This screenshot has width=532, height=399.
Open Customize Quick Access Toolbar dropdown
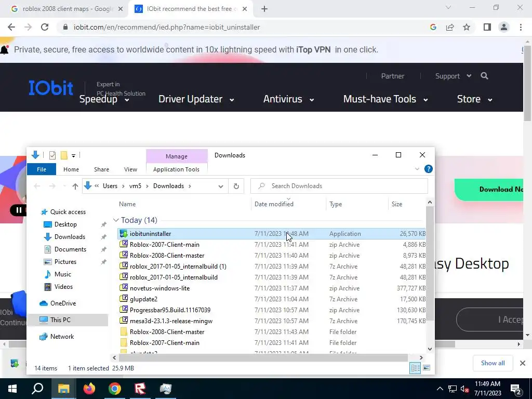point(73,156)
